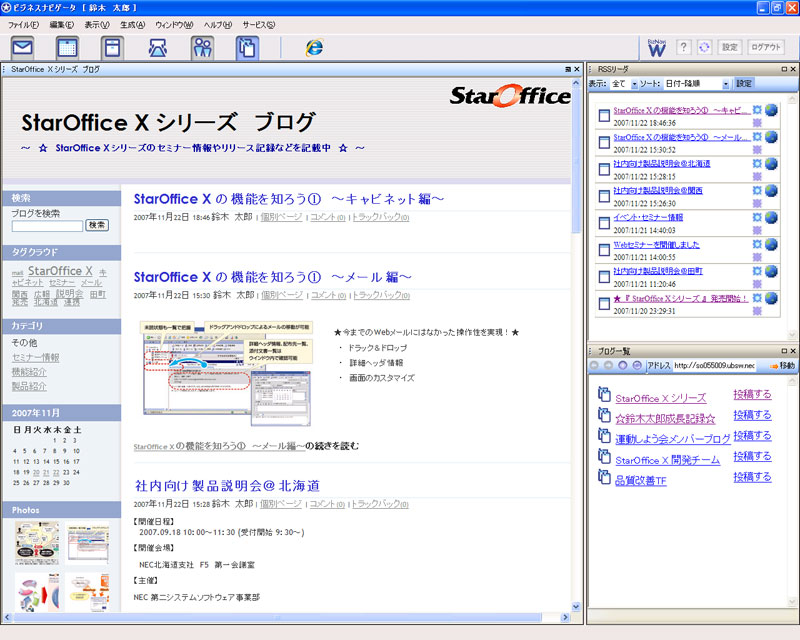Viewport: 800px width, 640px height.
Task: Open the ファイル(F) menu
Action: [x=23, y=24]
